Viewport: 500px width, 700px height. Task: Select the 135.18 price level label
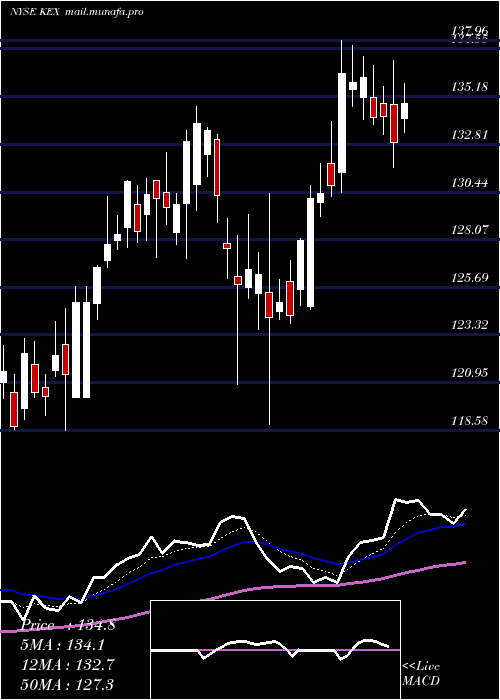point(469,86)
